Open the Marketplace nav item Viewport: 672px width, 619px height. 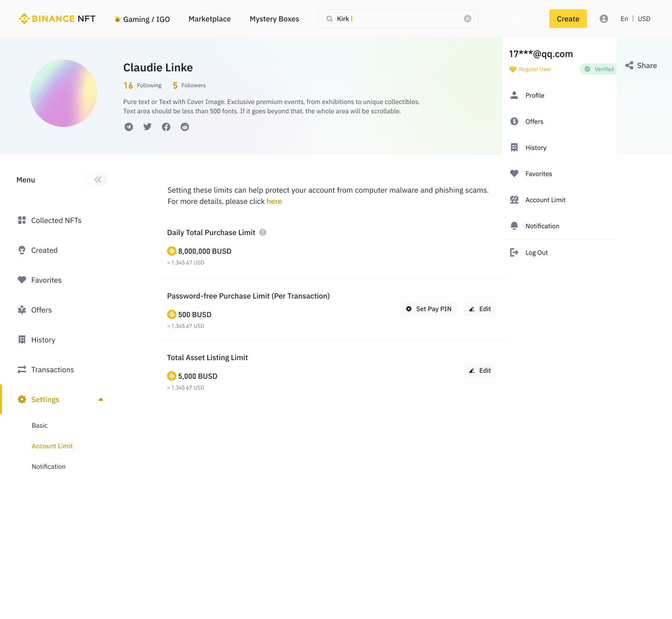click(210, 19)
